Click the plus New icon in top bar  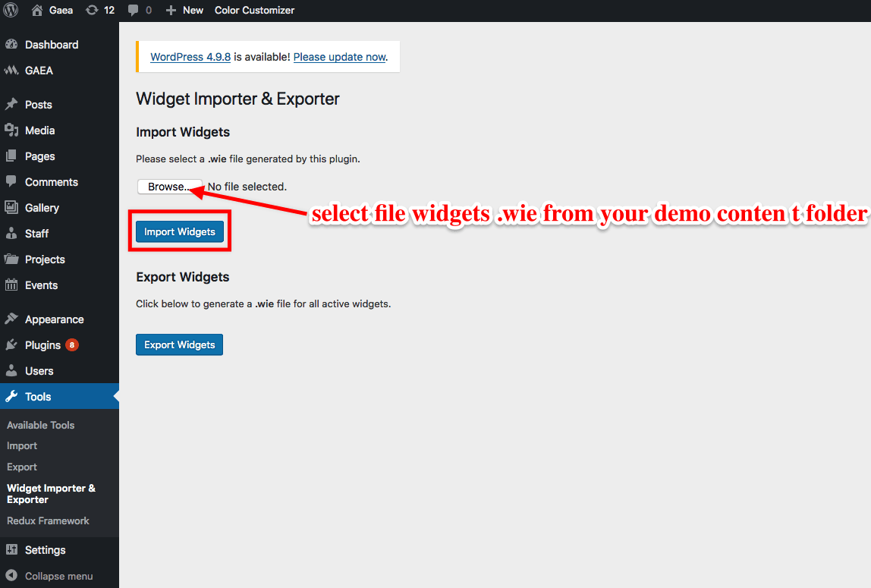point(171,10)
